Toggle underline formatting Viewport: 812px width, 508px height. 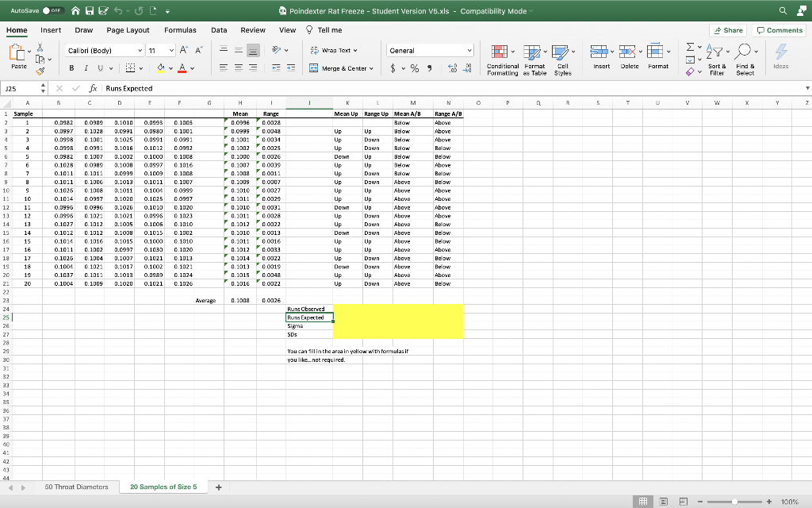[x=101, y=68]
